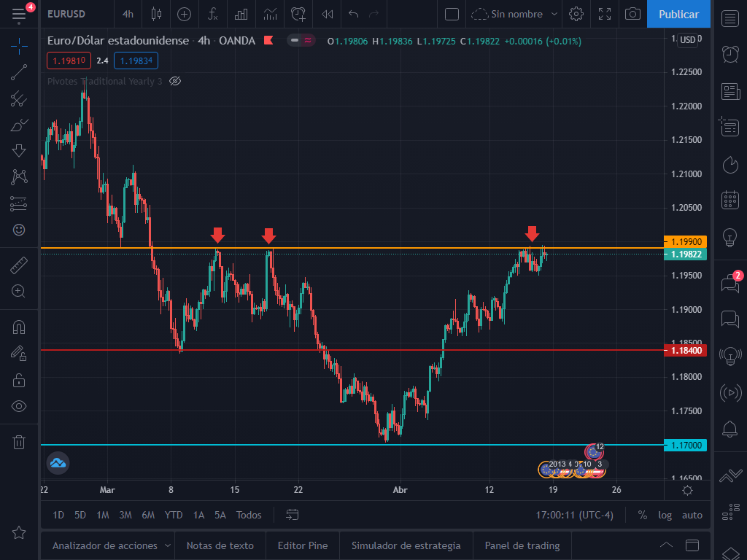Toggle log scale mode
747x560 pixels.
665,516
